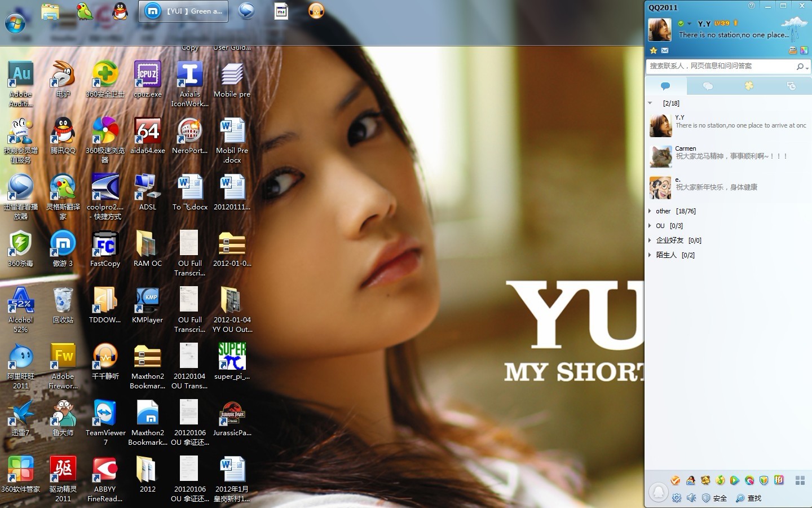
Task: Select the 'To 飞.docx' document icon
Action: click(x=190, y=192)
